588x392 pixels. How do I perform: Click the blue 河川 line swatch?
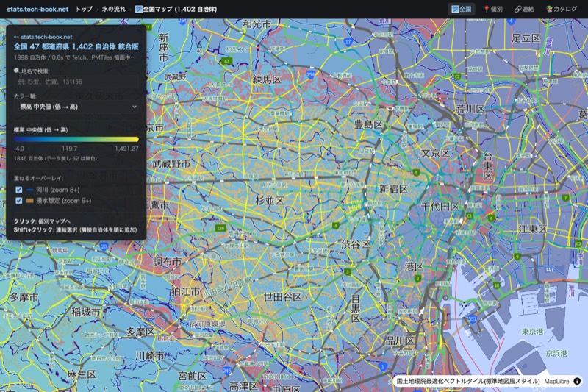tap(30, 190)
